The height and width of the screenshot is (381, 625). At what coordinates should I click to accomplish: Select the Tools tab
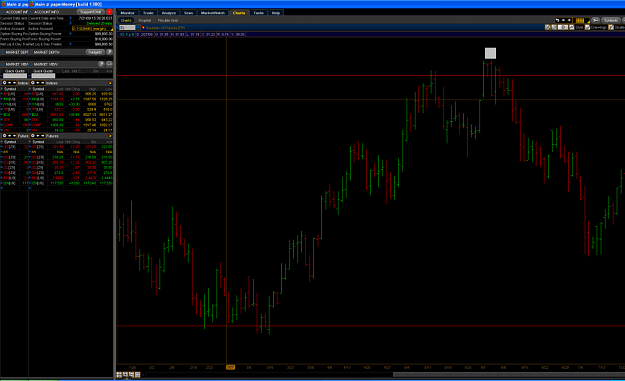pyautogui.click(x=258, y=13)
